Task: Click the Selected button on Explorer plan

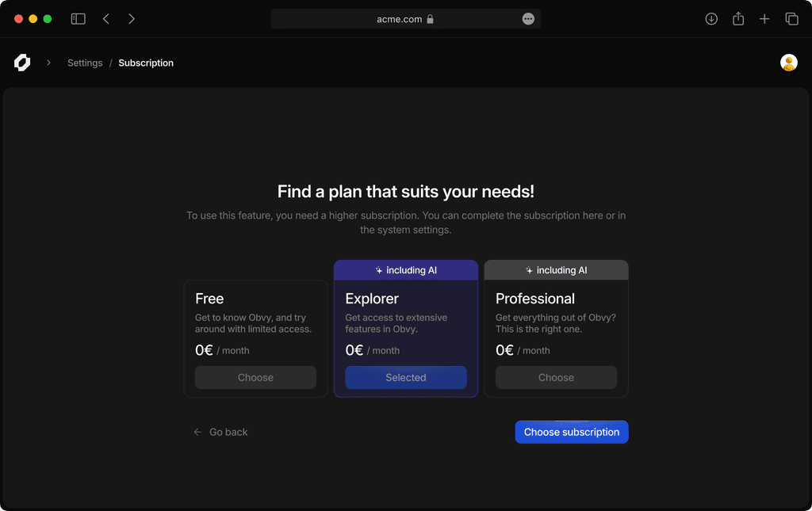Action: pyautogui.click(x=406, y=378)
